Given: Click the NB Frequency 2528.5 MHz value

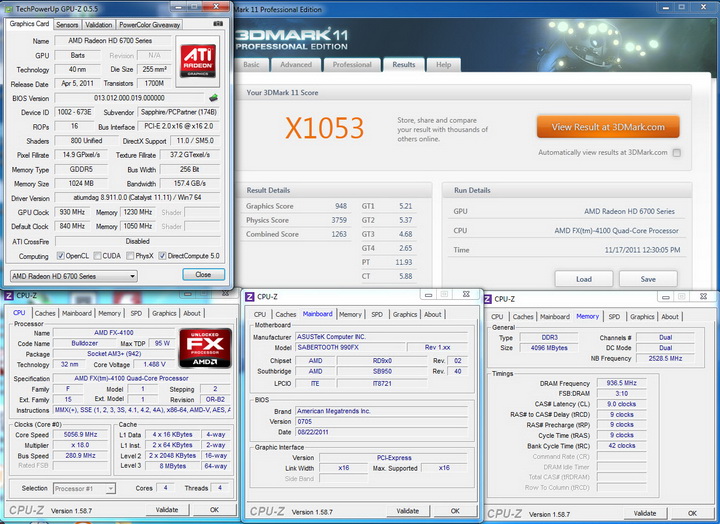Looking at the screenshot, I should (x=665, y=358).
